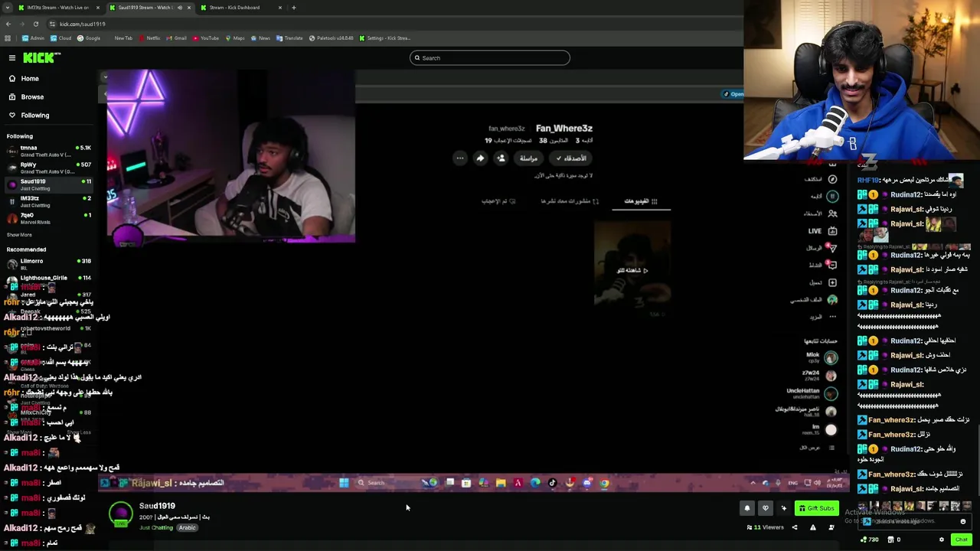The height and width of the screenshot is (551, 980).
Task: Open Lilmorro recommended channel
Action: 47,263
